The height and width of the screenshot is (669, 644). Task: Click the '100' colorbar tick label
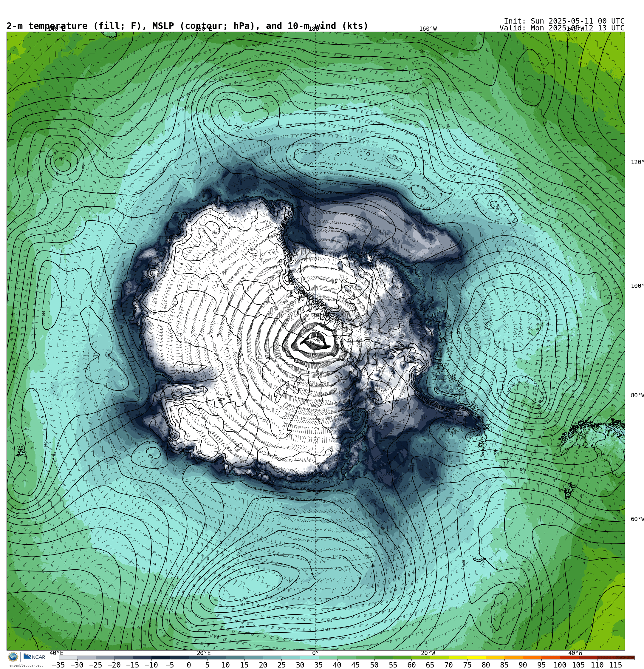coord(560,665)
